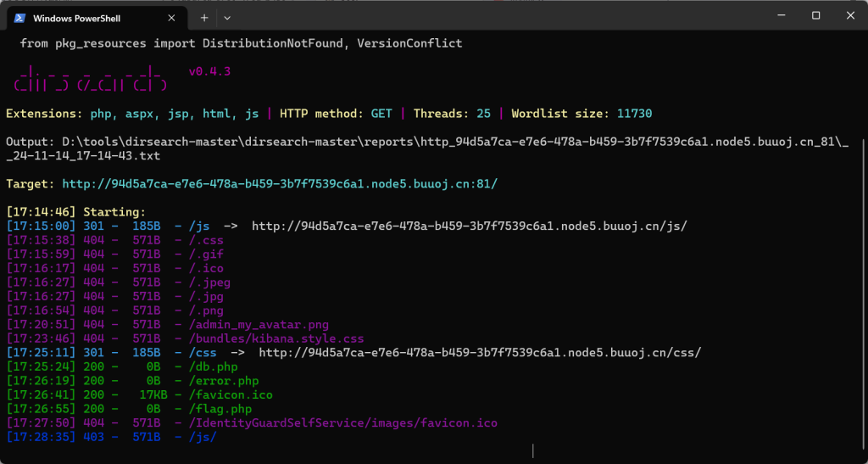Click the PowerShell icon in the tab

click(x=19, y=18)
